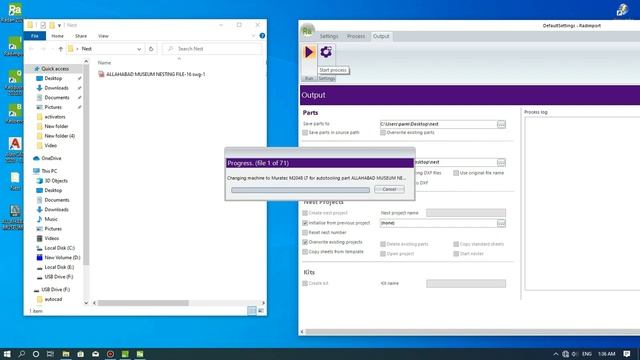Open the Quick Access Toolbar dropdown arrow
Image resolution: width=640 pixels, height=360 pixels.
(60, 25)
